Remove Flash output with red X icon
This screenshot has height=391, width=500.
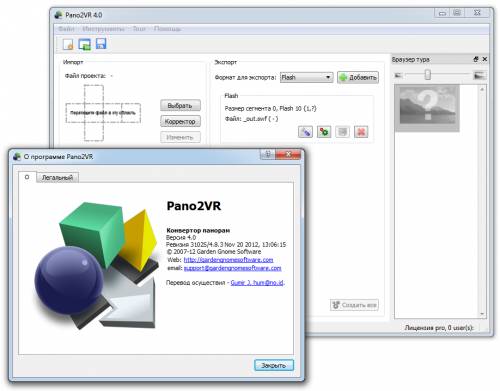tap(361, 132)
